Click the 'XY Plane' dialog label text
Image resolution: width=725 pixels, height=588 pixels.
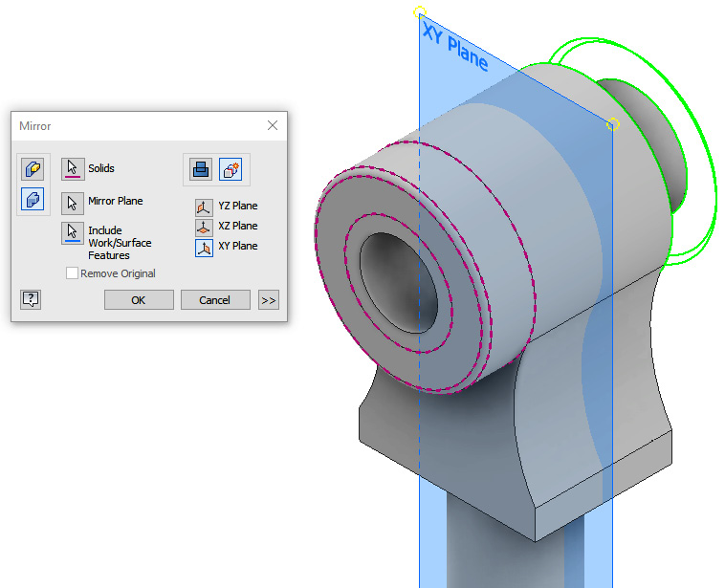pos(238,246)
